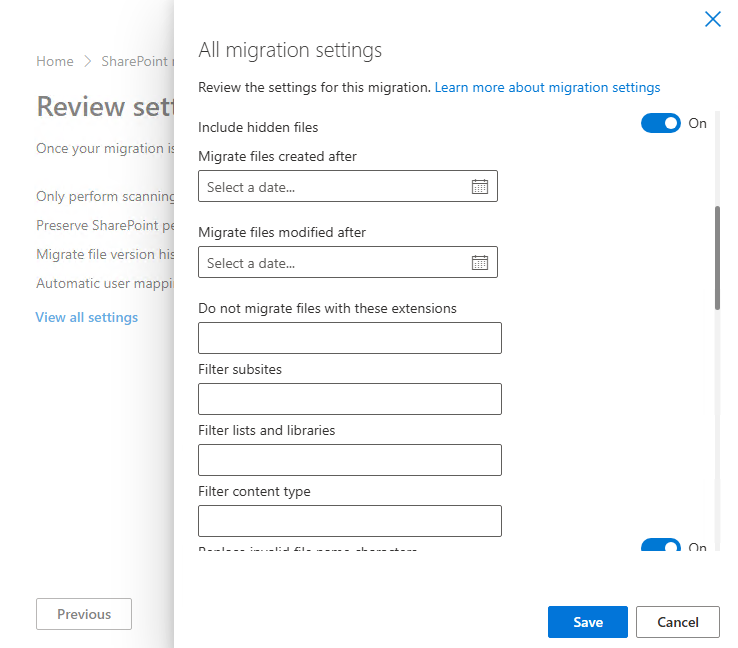Open Learn more about migration settings link
Screen dimensions: 738x648
[547, 88]
